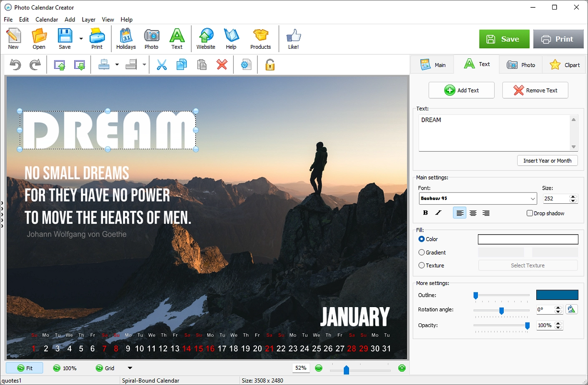The width and height of the screenshot is (588, 385).
Task: Open the Font dropdown list
Action: [x=533, y=199]
